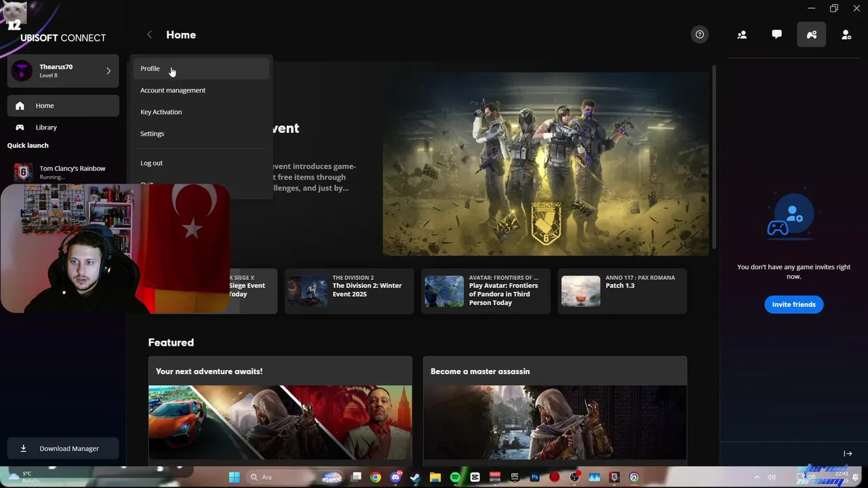
Task: Click the help question mark icon
Action: (x=700, y=35)
